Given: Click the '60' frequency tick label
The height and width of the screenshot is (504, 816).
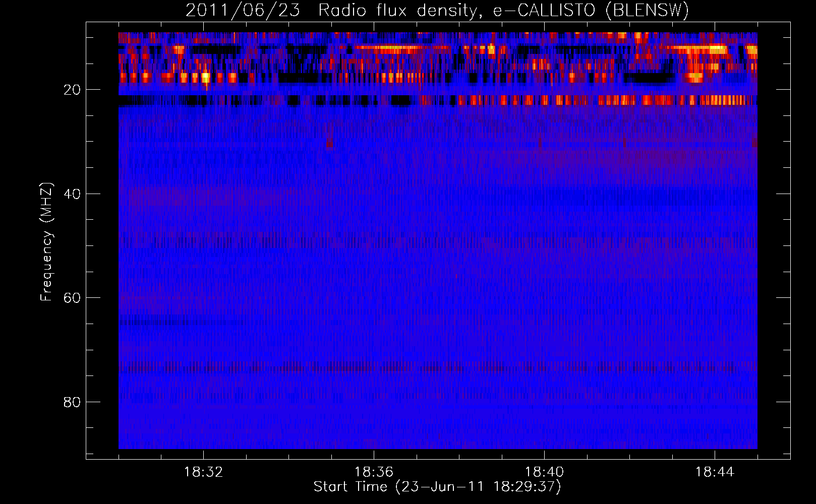Looking at the screenshot, I should coord(72,298).
